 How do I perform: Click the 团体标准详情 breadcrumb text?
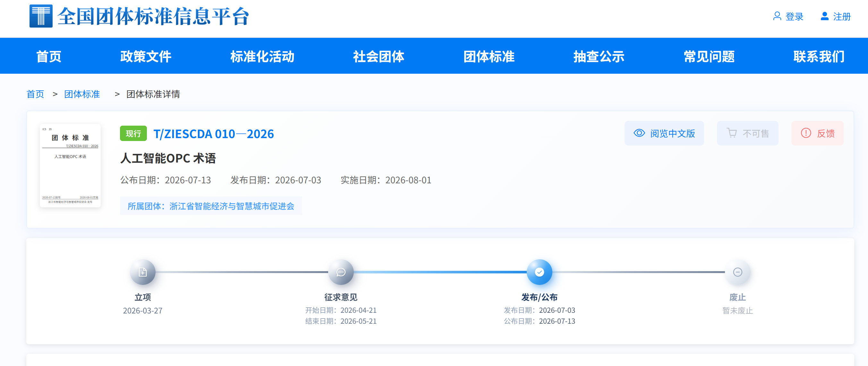pyautogui.click(x=153, y=94)
